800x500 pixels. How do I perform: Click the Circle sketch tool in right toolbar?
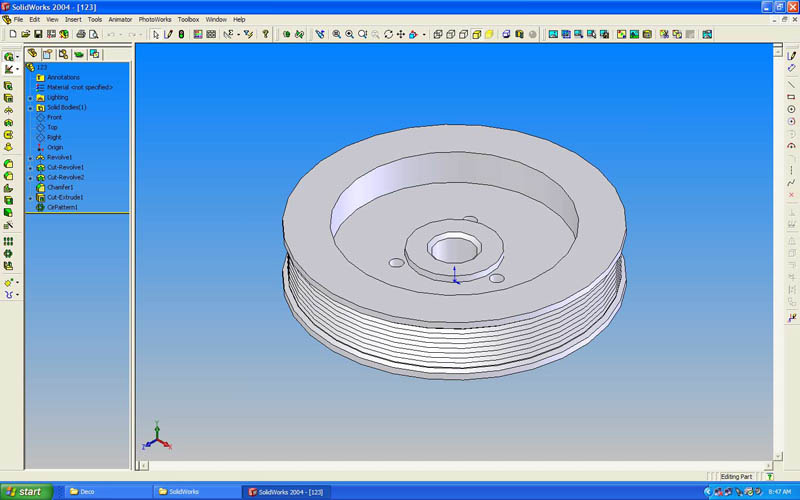[x=791, y=109]
